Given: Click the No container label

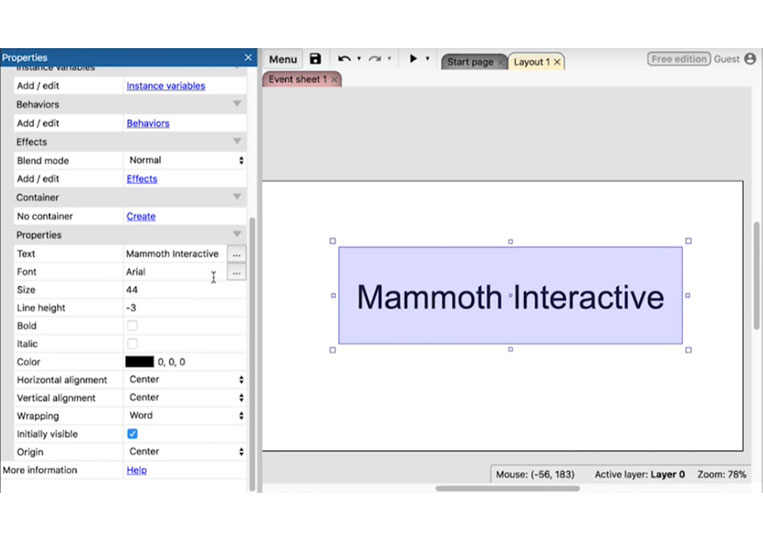Looking at the screenshot, I should click(45, 216).
